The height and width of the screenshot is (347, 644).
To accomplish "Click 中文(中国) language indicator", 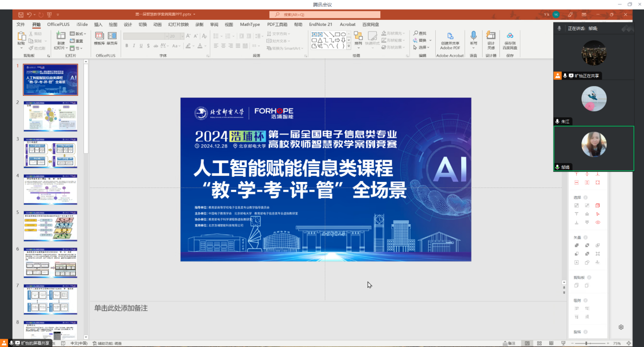I will click(x=79, y=343).
